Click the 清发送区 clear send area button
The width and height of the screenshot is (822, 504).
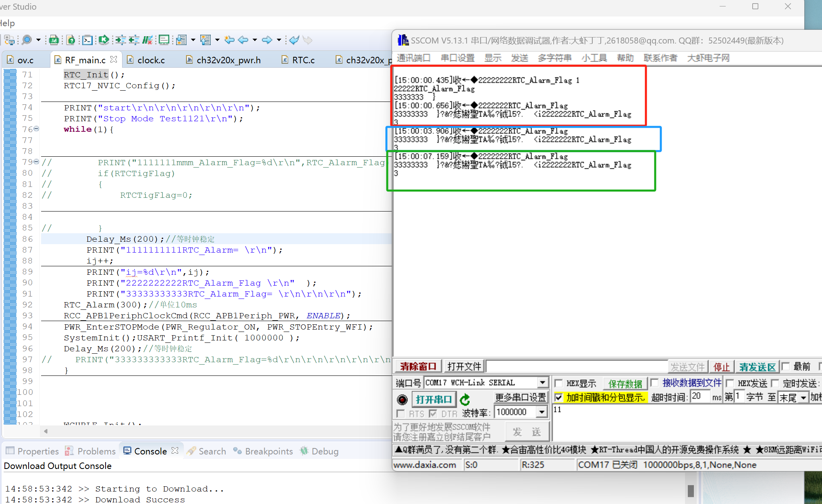[x=757, y=367]
